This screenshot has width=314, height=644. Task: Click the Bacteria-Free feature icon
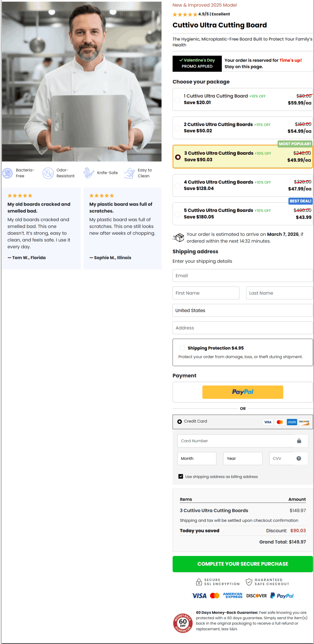click(8, 173)
